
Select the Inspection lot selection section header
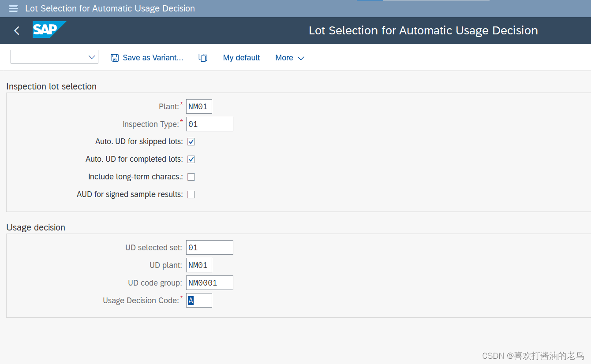click(52, 86)
